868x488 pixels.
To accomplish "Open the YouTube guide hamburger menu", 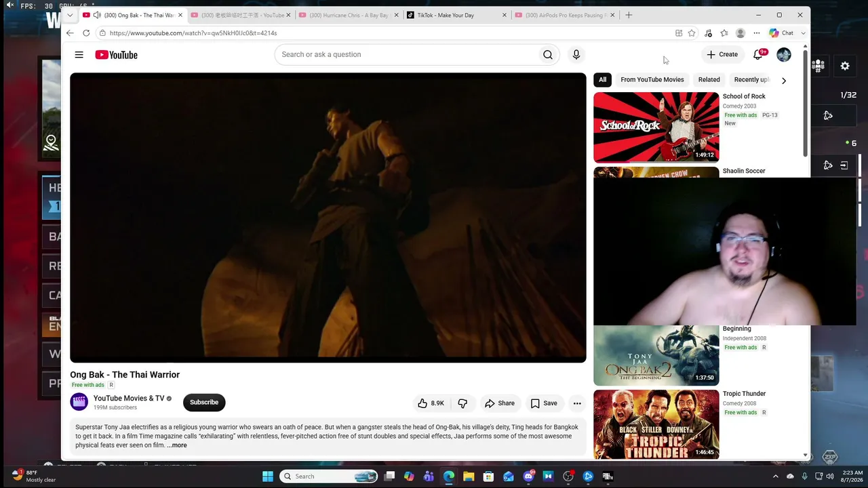I will (x=79, y=55).
